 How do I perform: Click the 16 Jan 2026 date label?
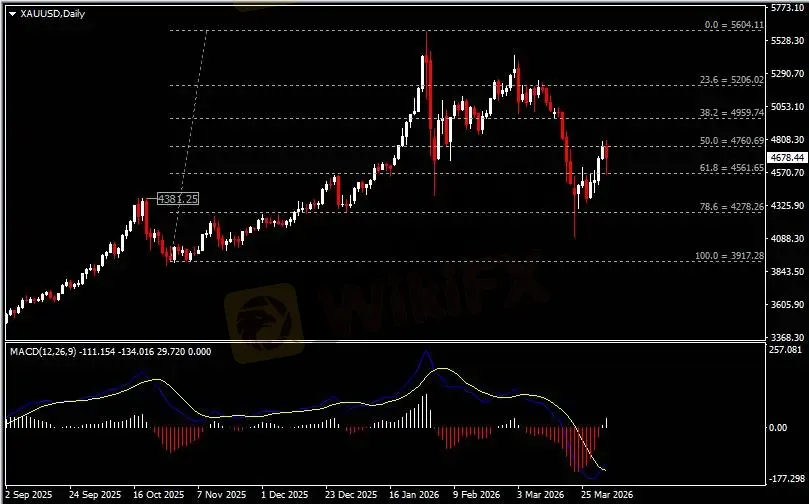coord(415,495)
